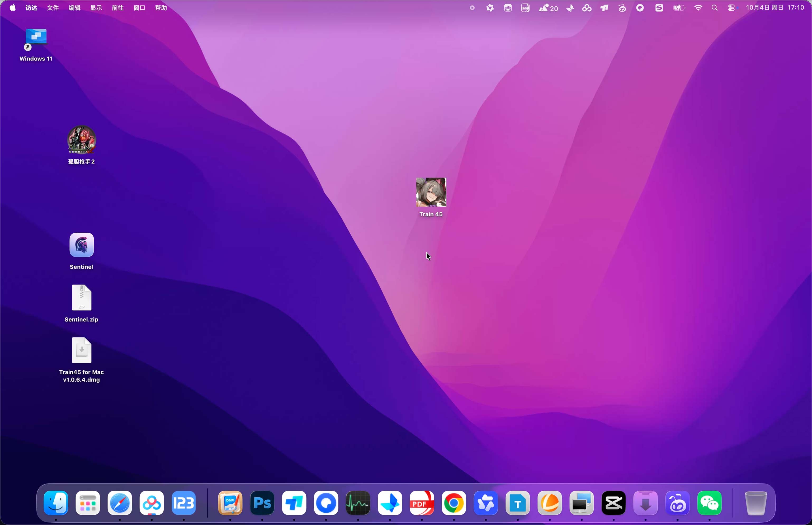
Task: Select the Sentinel app on desktop
Action: click(x=82, y=251)
